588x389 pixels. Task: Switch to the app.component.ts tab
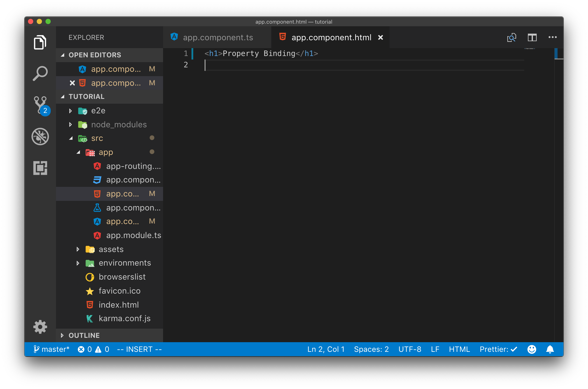coord(217,37)
